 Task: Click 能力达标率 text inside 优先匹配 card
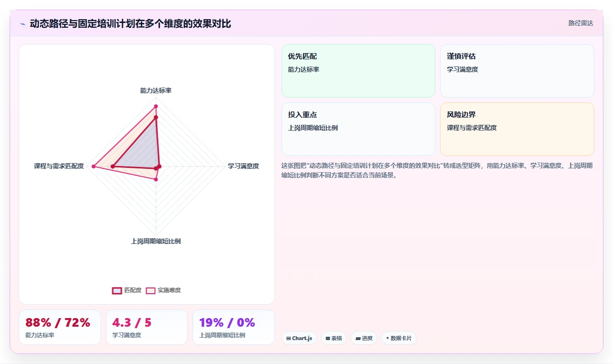click(x=304, y=69)
